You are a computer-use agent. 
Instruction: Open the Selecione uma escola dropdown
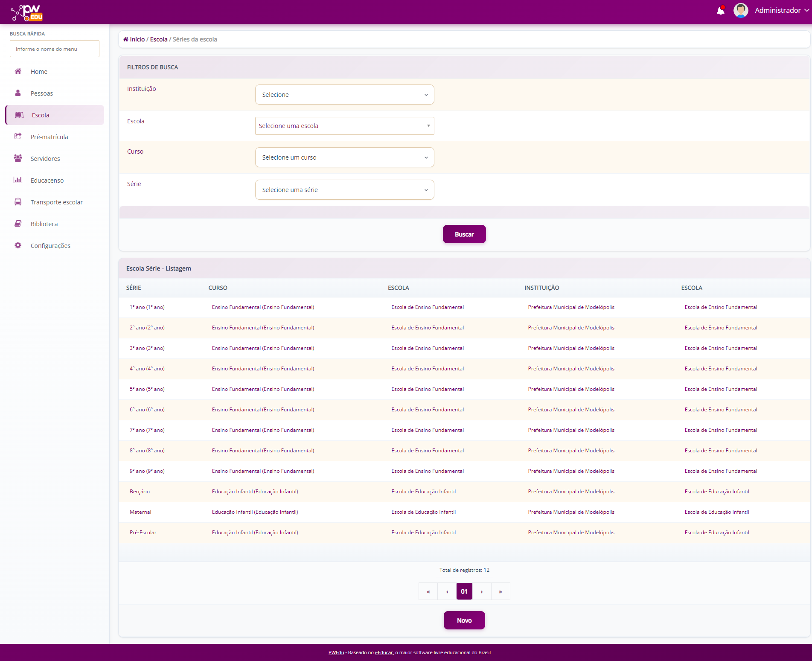click(x=344, y=126)
